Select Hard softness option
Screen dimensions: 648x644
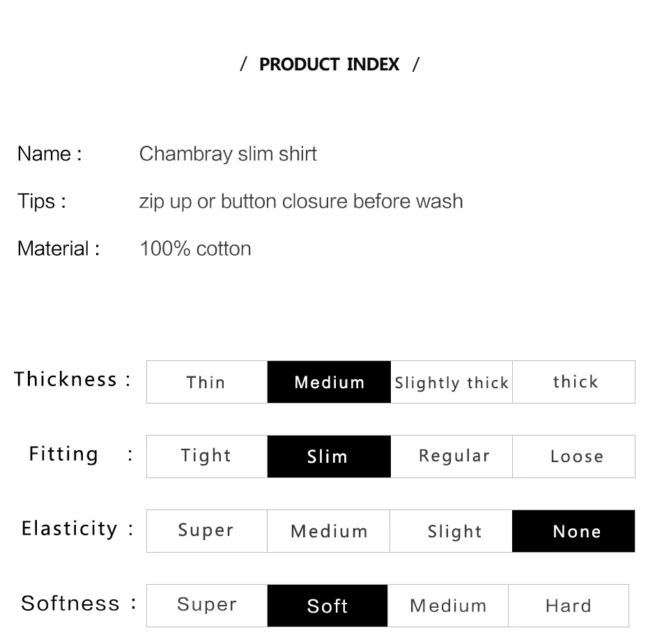(x=569, y=606)
